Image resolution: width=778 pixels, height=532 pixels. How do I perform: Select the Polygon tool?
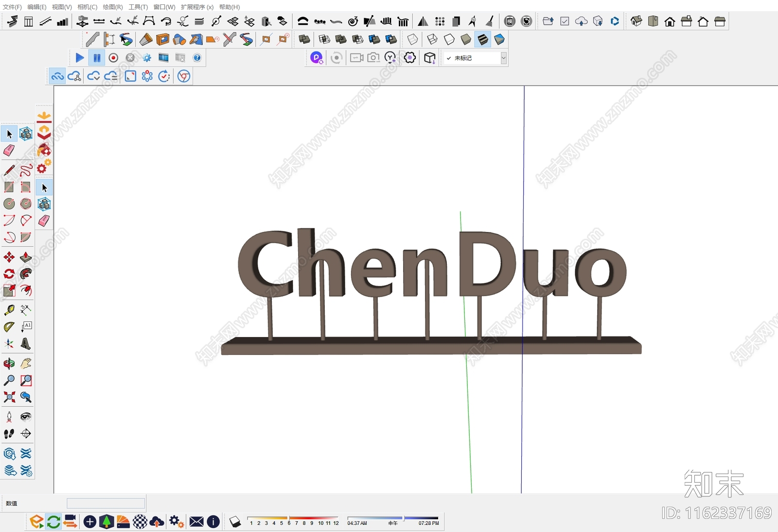point(26,204)
